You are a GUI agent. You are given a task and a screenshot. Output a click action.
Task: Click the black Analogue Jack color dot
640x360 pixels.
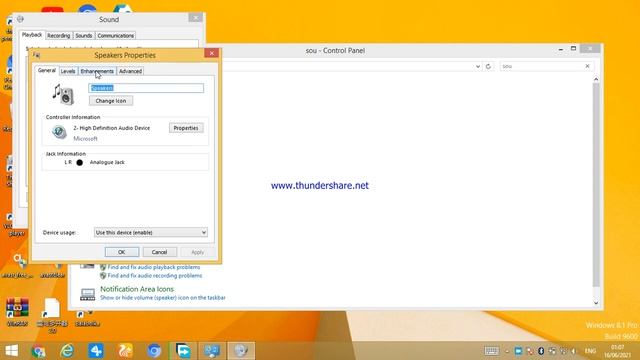click(80, 162)
